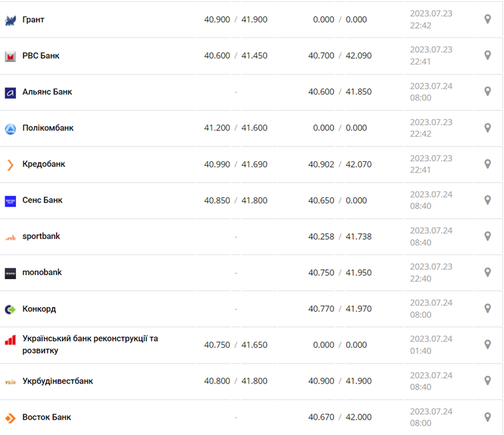
Task: Click the Укрбудінвестбанк location pin
Action: (487, 381)
